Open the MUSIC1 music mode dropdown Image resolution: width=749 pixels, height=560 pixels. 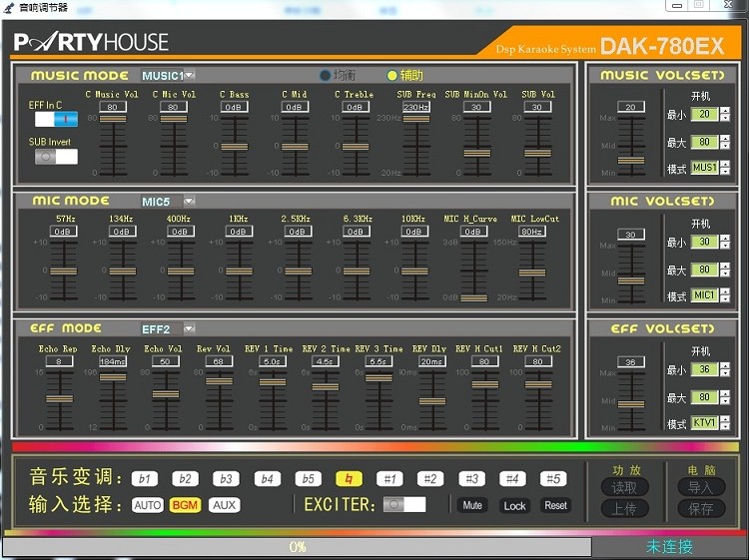click(190, 75)
